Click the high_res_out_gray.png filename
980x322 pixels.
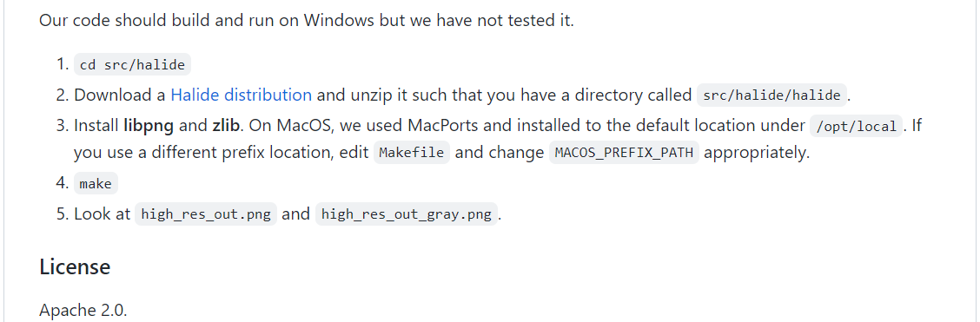coord(407,214)
